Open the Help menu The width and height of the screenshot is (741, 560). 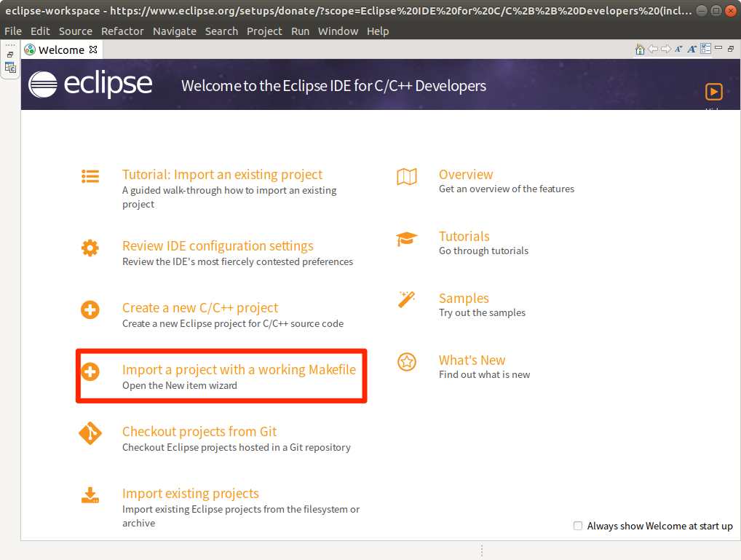click(378, 31)
